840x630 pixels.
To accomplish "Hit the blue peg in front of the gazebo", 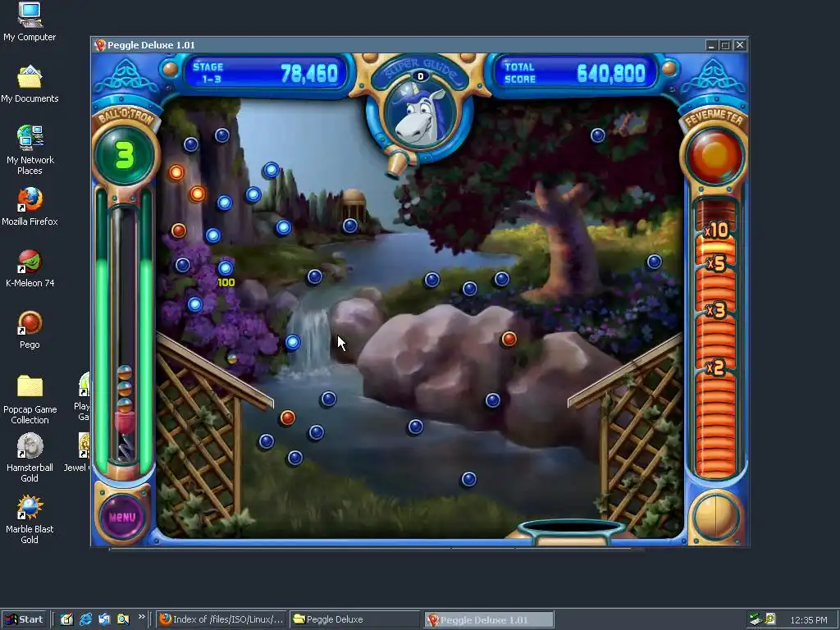I will [350, 226].
